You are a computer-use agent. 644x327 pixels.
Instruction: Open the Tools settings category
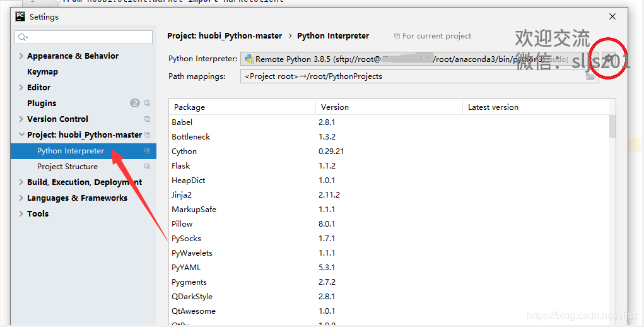tap(38, 213)
